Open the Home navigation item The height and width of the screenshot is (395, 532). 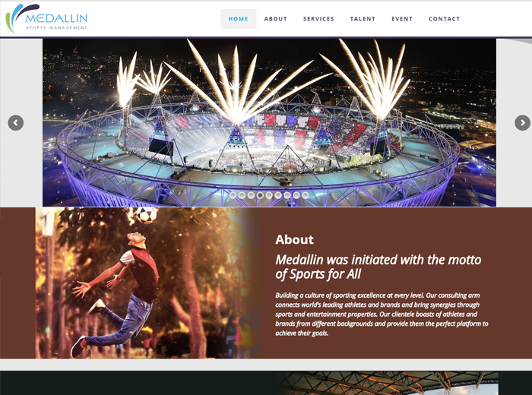[239, 19]
